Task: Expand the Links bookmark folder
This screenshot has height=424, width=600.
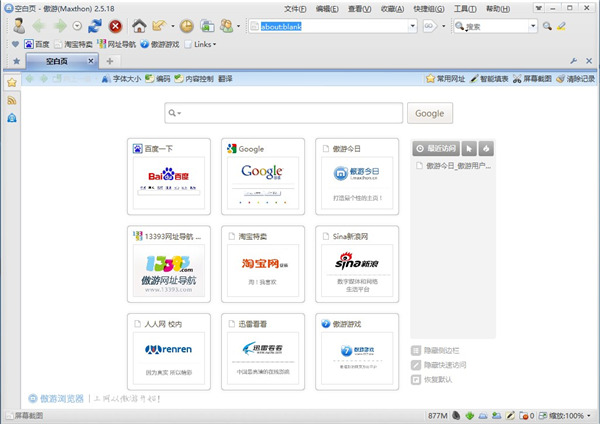Action: click(200, 44)
